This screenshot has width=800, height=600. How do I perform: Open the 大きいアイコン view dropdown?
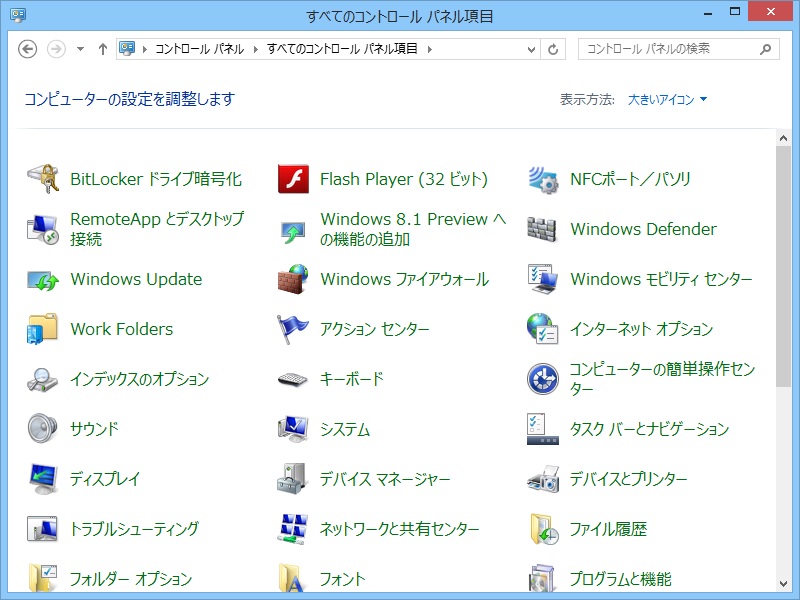click(667, 100)
